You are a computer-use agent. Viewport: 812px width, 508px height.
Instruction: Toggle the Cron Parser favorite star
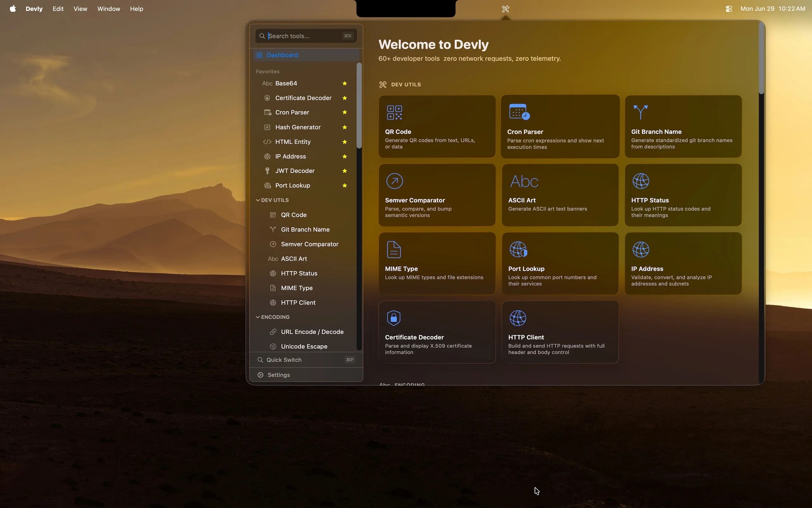[344, 112]
